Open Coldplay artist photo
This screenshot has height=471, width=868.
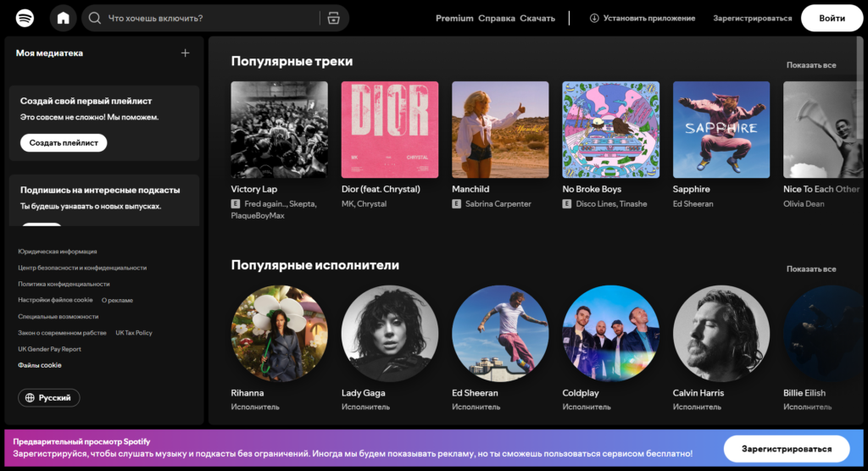tap(610, 333)
